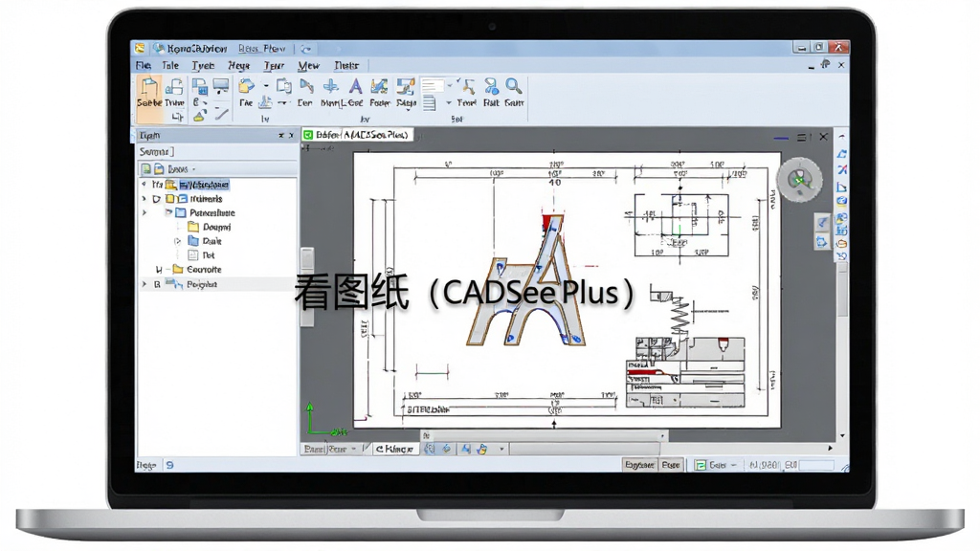The height and width of the screenshot is (551, 980).
Task: Click the scroll-right arrow at the bottom right
Action: pyautogui.click(x=830, y=448)
